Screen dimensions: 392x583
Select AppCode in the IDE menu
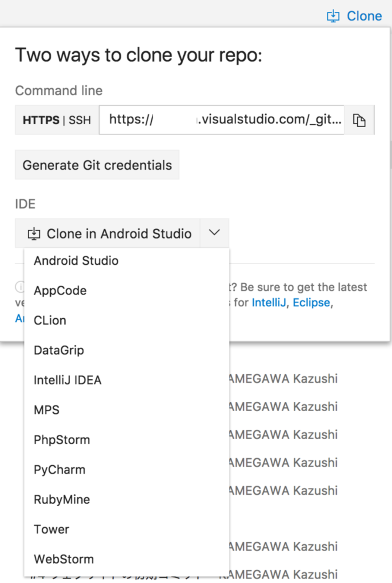(x=60, y=291)
